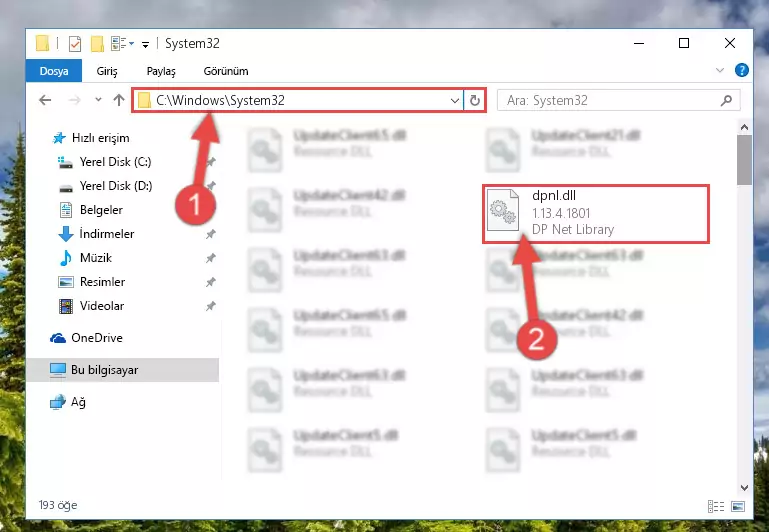Select Hızlı erişim in navigation pane
Viewport: 769px width, 532px height.
tap(101, 138)
